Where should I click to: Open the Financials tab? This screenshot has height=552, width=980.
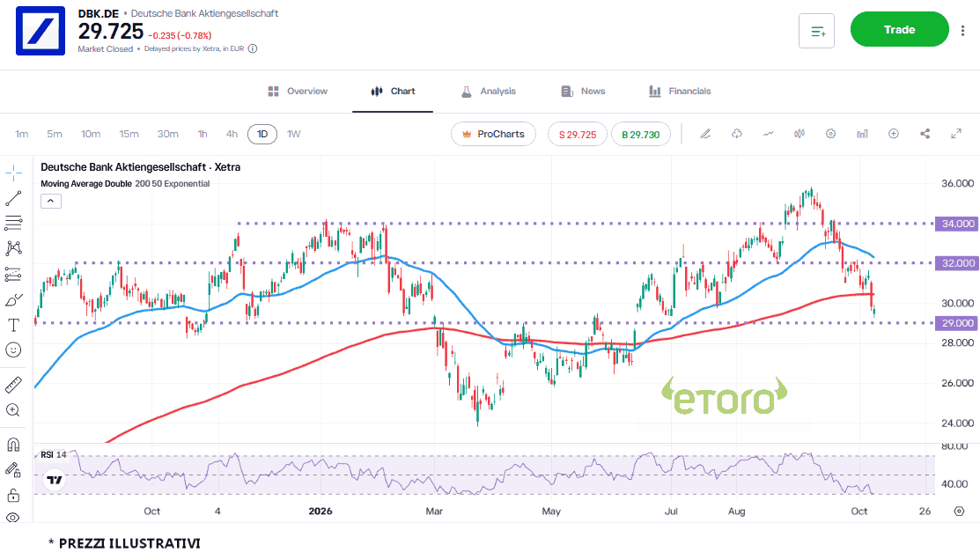pyautogui.click(x=680, y=92)
